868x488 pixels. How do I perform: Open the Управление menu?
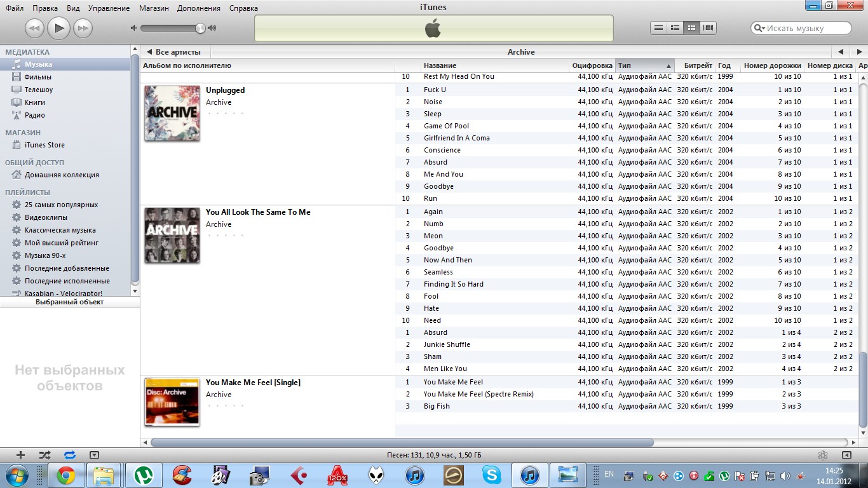(x=109, y=8)
